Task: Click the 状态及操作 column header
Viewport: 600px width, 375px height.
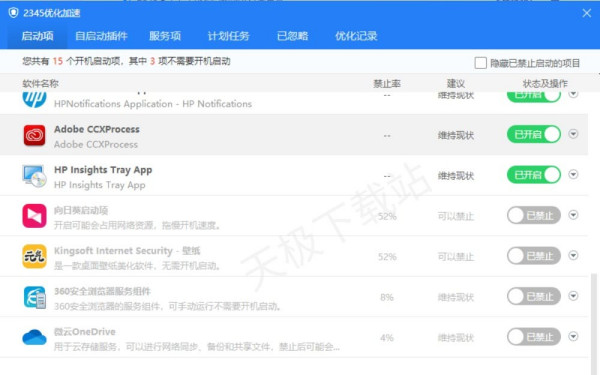Action: pyautogui.click(x=545, y=83)
